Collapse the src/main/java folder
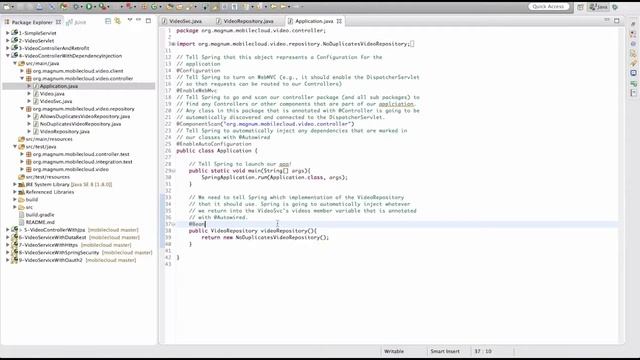Viewport: 640px width, 360px height. click(15, 64)
